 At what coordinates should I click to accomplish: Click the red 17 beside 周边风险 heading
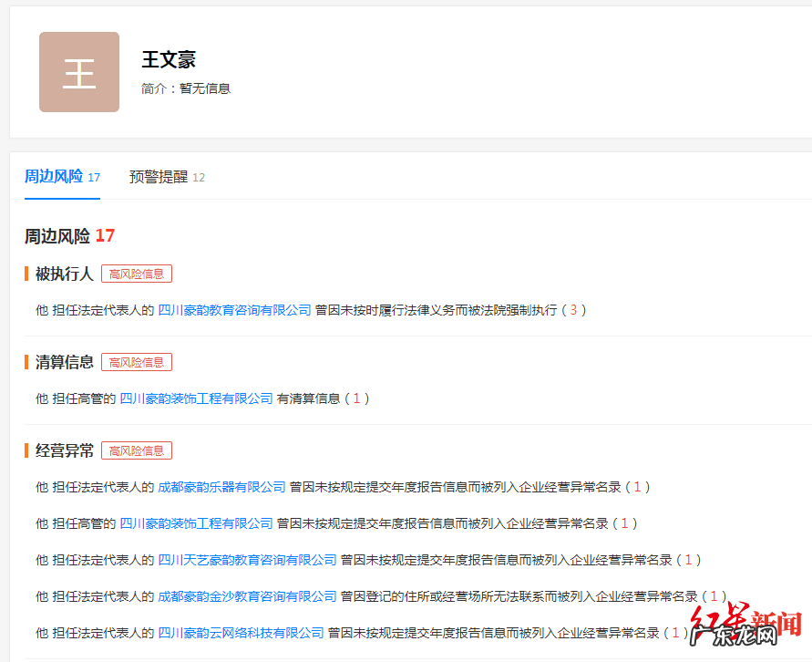[104, 234]
